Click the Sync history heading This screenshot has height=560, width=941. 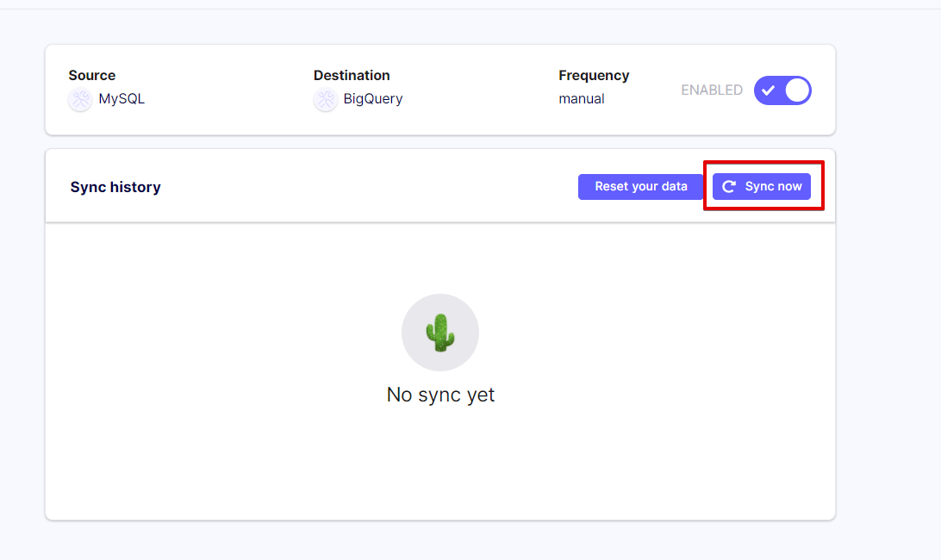click(115, 187)
